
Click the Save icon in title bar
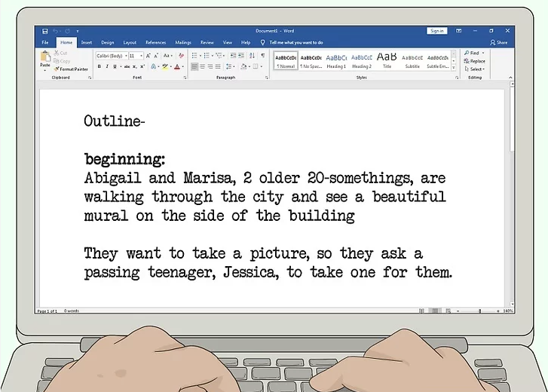[45, 31]
